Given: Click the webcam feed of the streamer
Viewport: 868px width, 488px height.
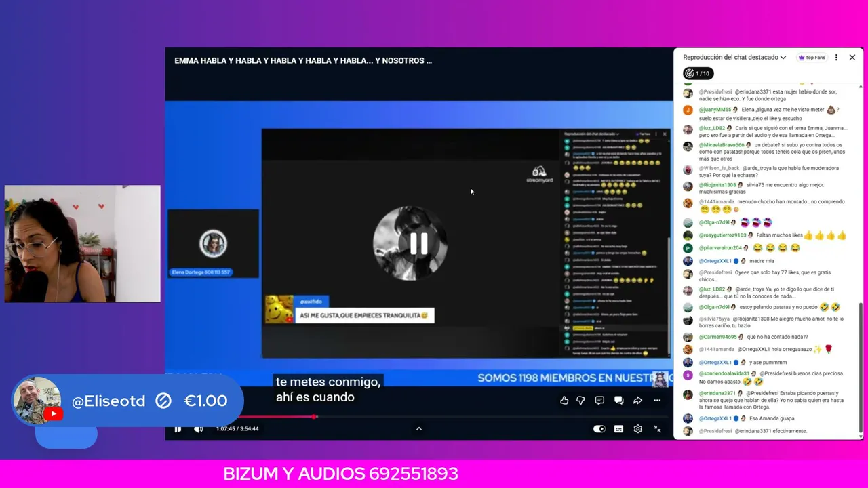Looking at the screenshot, I should coord(83,244).
